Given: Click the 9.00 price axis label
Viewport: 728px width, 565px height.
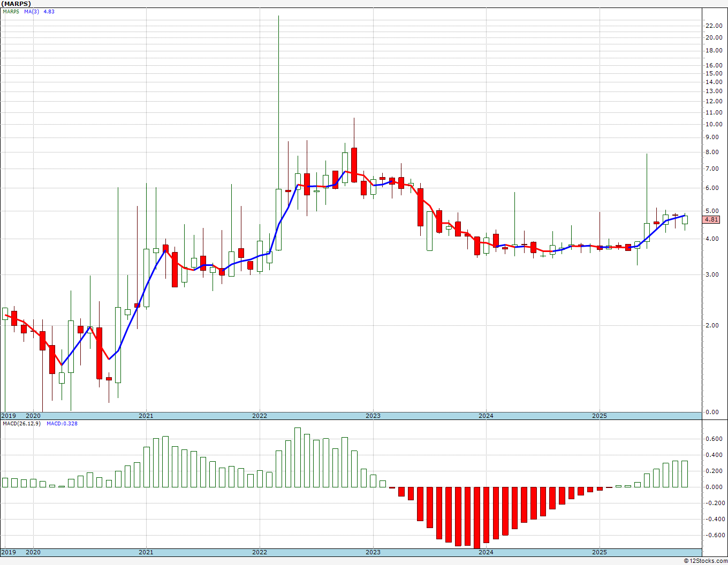Looking at the screenshot, I should pos(712,138).
